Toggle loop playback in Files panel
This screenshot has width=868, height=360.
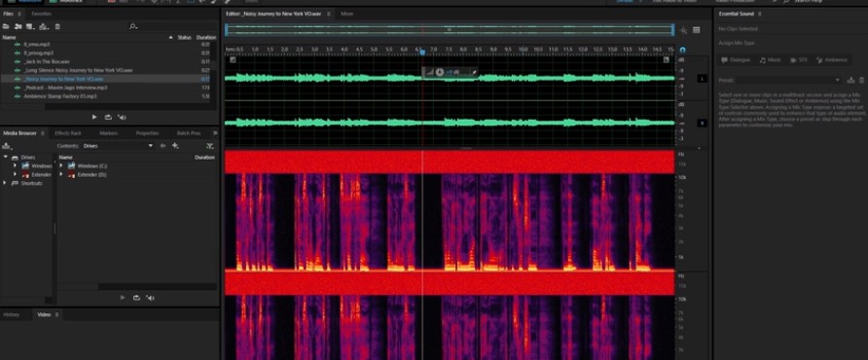[108, 118]
